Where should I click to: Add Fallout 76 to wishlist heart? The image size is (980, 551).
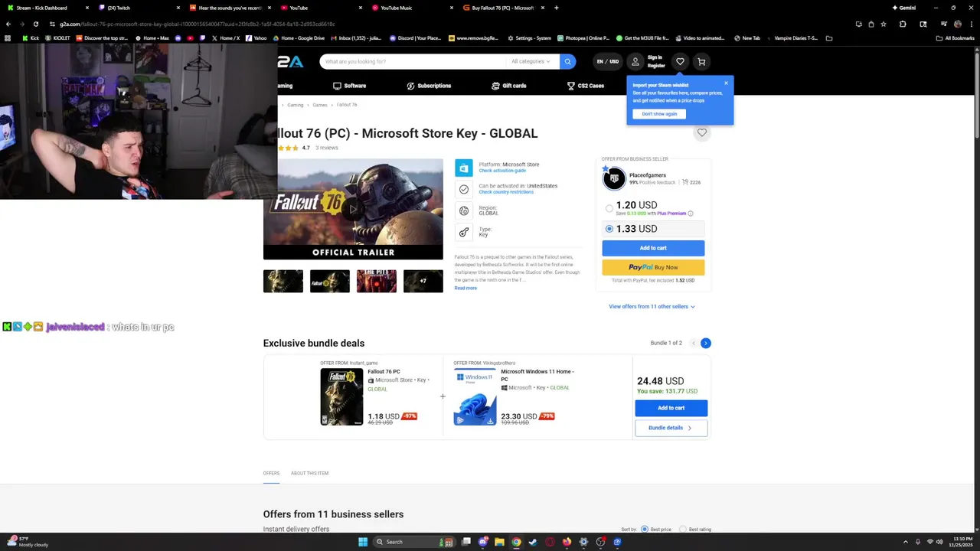click(702, 133)
